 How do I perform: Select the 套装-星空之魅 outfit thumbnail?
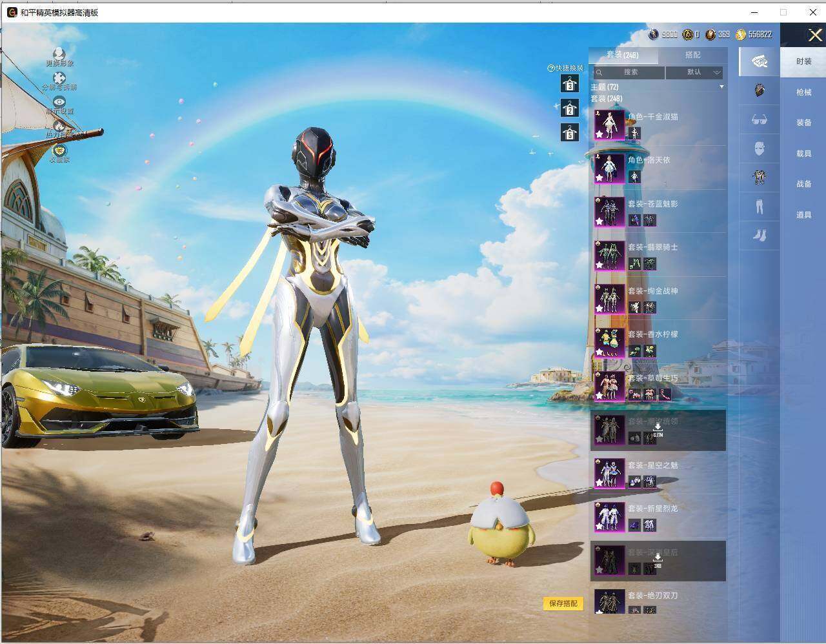coord(609,473)
